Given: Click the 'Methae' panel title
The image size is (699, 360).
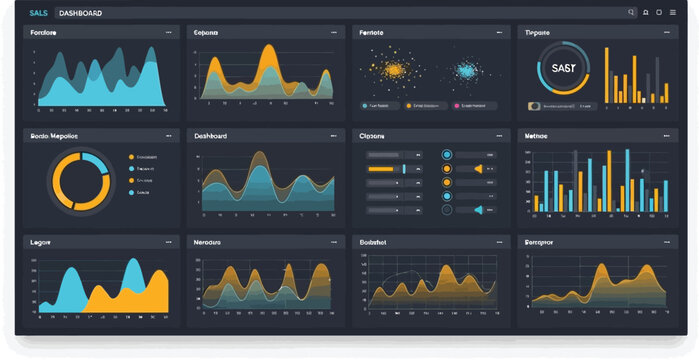Looking at the screenshot, I should [x=536, y=136].
